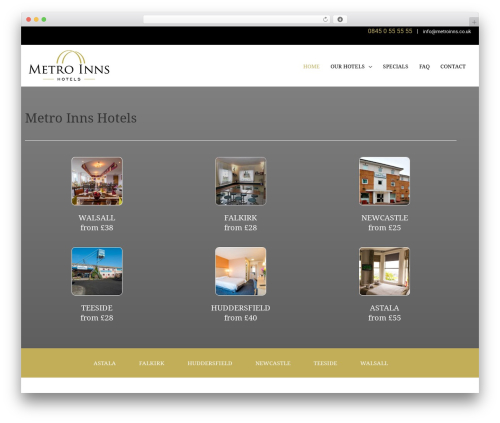
Task: Click the NEWCASTLE hotel name text
Action: point(384,218)
